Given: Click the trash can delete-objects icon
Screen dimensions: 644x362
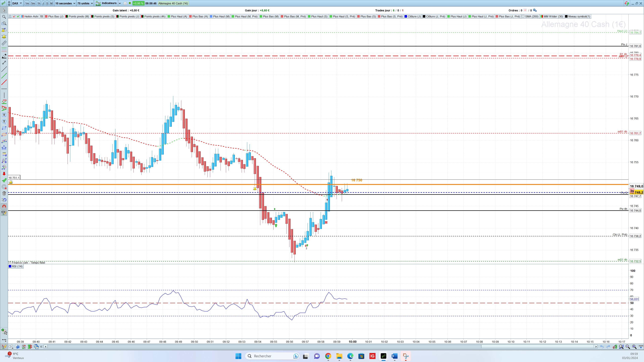Looking at the screenshot, I should pos(4,193).
